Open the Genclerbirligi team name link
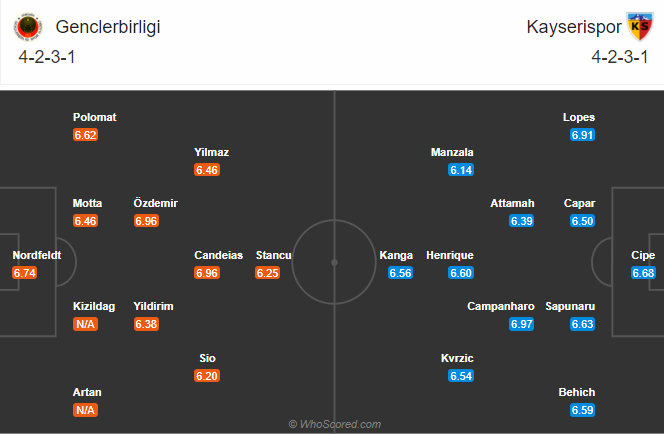This screenshot has width=664, height=434. pos(108,27)
